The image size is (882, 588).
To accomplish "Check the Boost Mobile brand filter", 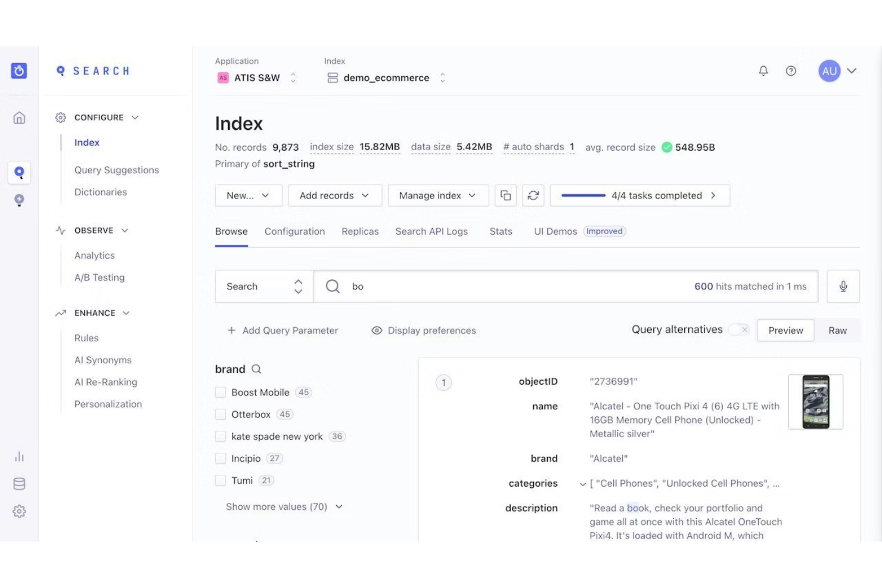I will [220, 392].
